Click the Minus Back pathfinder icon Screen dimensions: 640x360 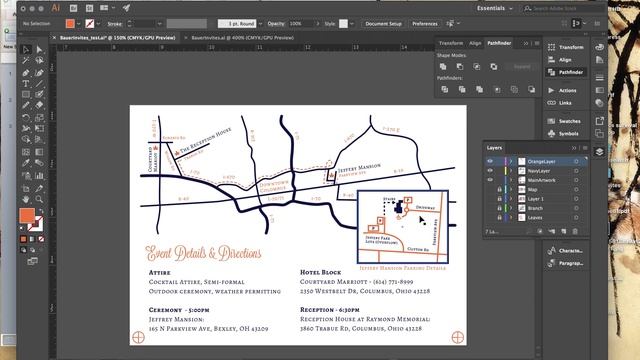point(531,89)
